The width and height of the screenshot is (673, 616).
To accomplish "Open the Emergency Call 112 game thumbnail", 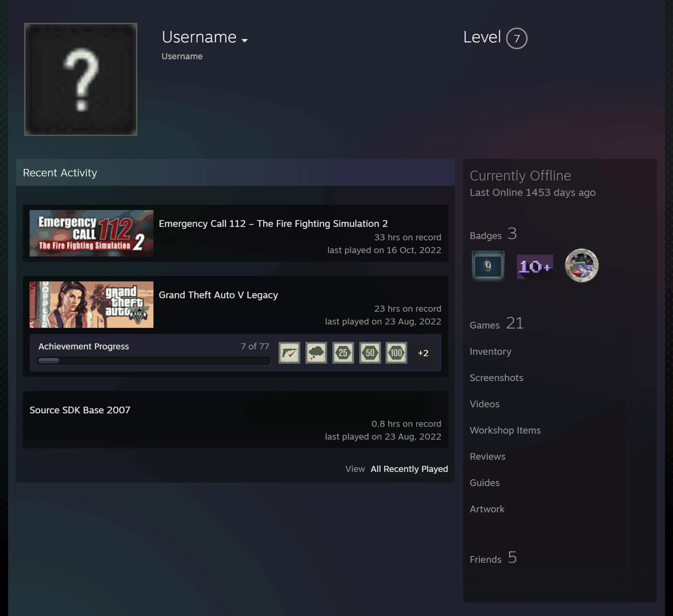I will [x=91, y=233].
